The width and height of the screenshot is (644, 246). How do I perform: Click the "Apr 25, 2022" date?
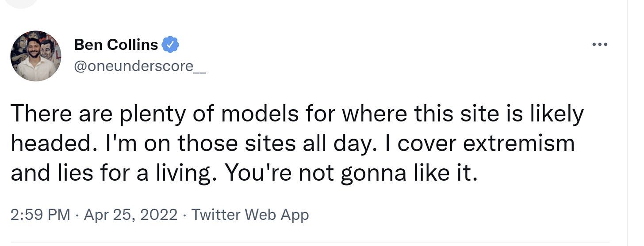click(x=130, y=215)
